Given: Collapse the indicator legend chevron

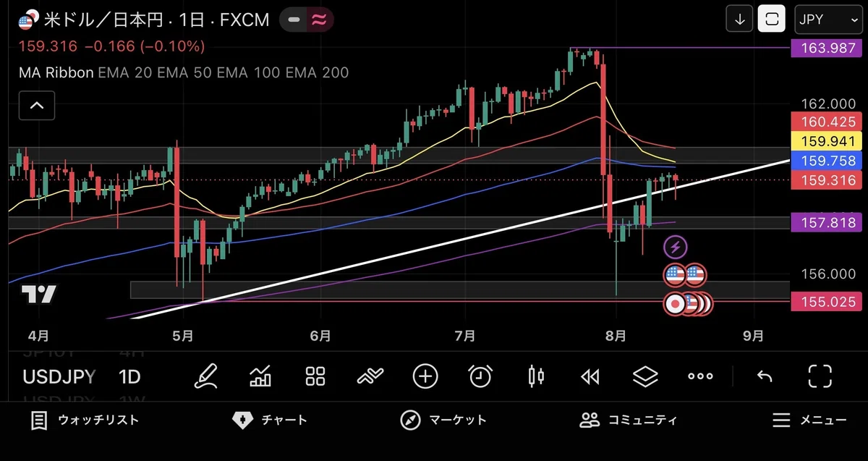Looking at the screenshot, I should [37, 106].
